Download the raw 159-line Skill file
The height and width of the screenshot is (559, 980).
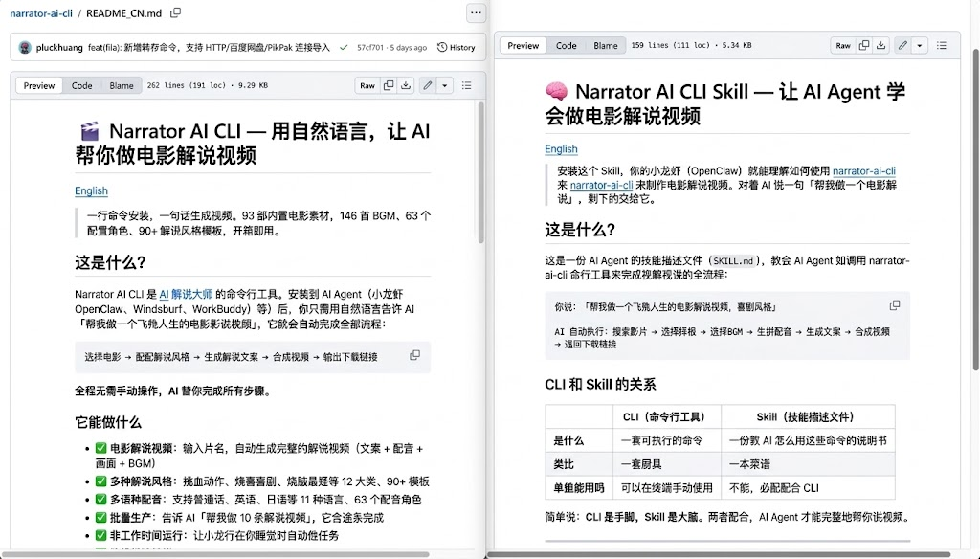881,45
